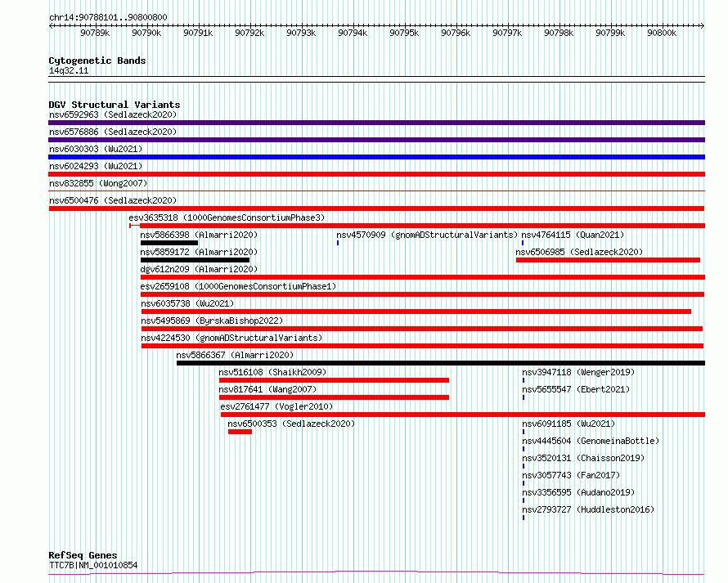Click the red bar under nsv817641

tap(334, 397)
